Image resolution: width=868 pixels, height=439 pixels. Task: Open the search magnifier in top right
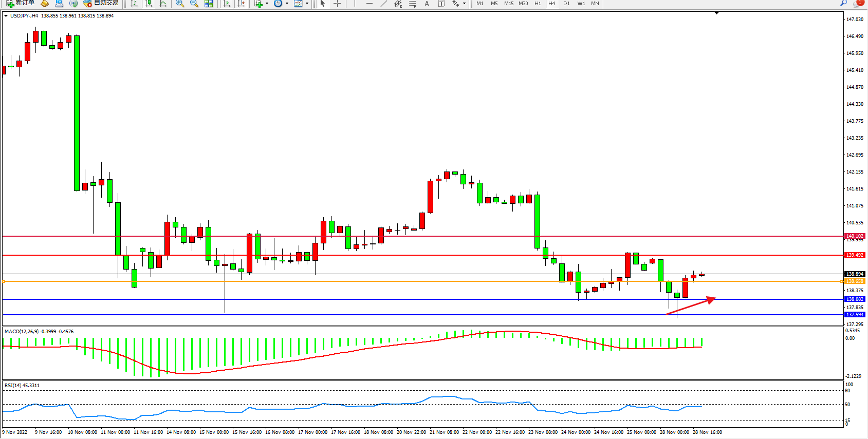843,4
